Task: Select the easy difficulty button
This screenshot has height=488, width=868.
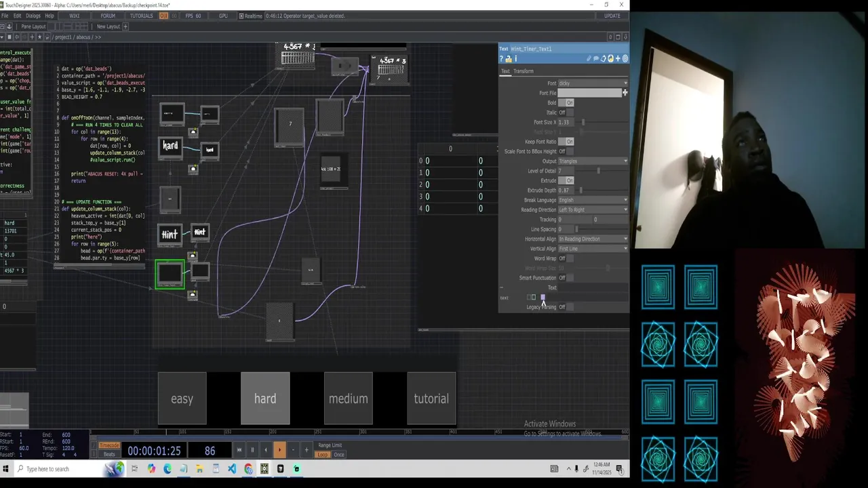Action: [182, 399]
